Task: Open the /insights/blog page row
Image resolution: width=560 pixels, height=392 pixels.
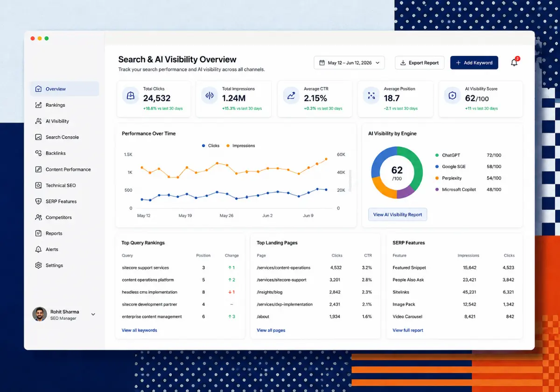Action: pyautogui.click(x=315, y=292)
